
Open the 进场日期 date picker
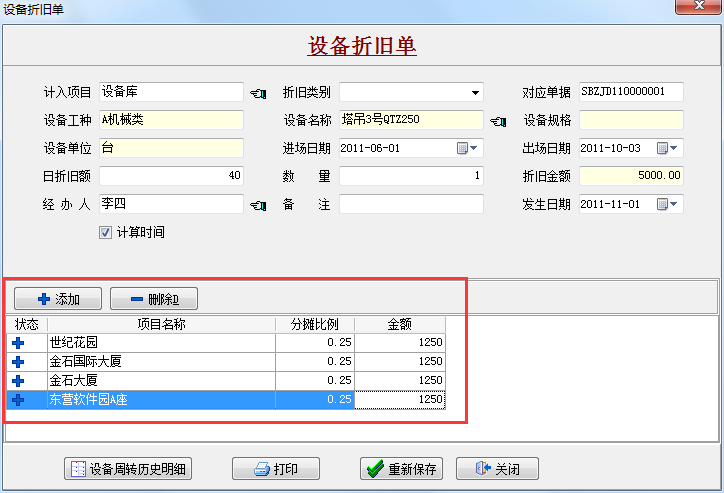[467, 148]
